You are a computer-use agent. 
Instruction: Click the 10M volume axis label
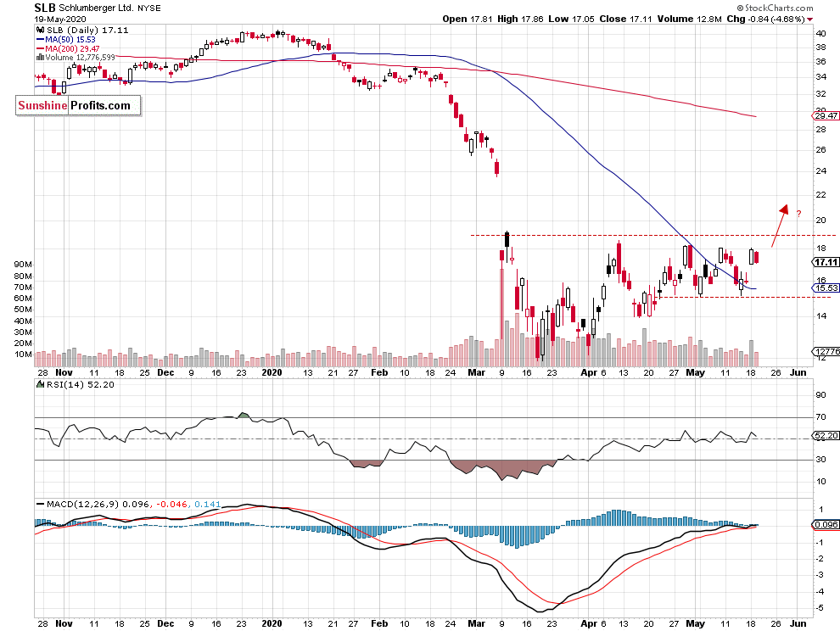23,355
